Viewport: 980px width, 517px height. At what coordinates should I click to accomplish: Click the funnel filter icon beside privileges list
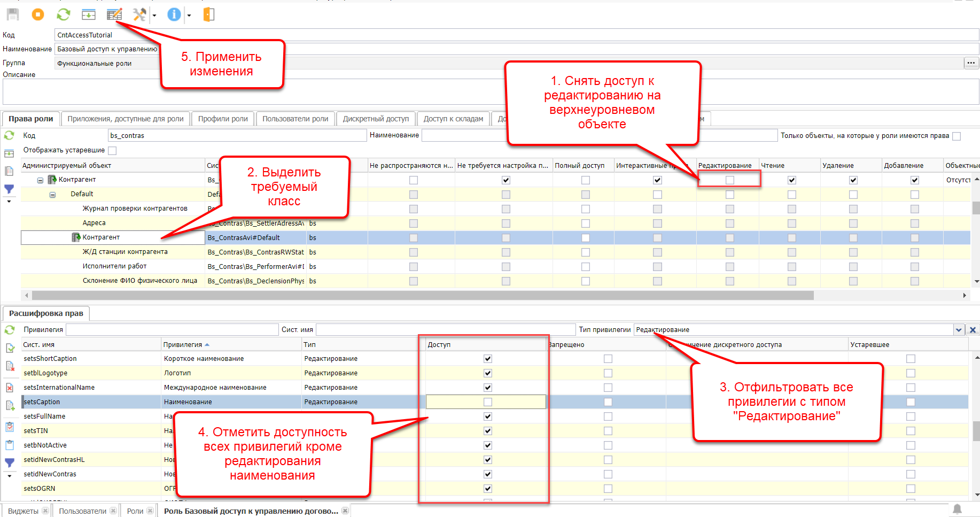(x=10, y=462)
